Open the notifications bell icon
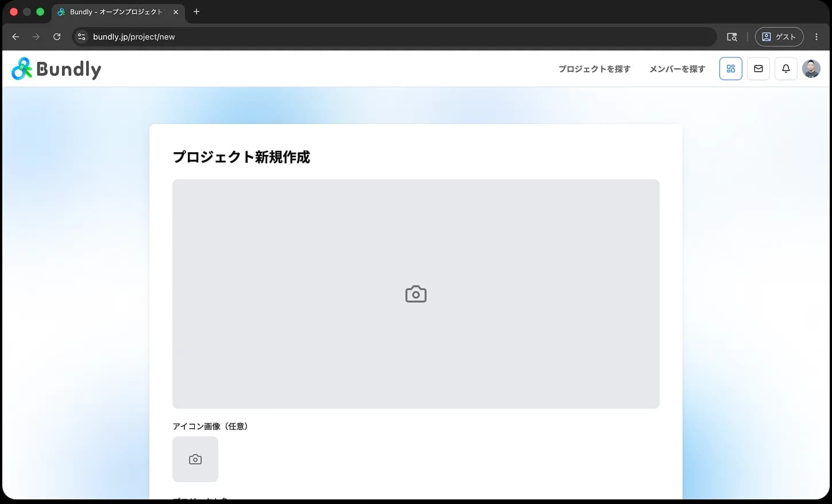The image size is (832, 504). (x=786, y=69)
